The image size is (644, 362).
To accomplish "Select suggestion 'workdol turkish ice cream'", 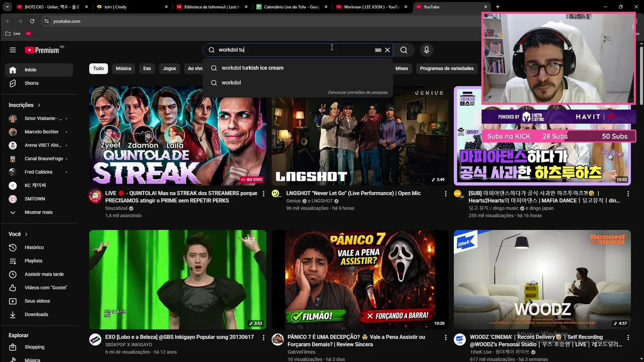I will point(297,68).
